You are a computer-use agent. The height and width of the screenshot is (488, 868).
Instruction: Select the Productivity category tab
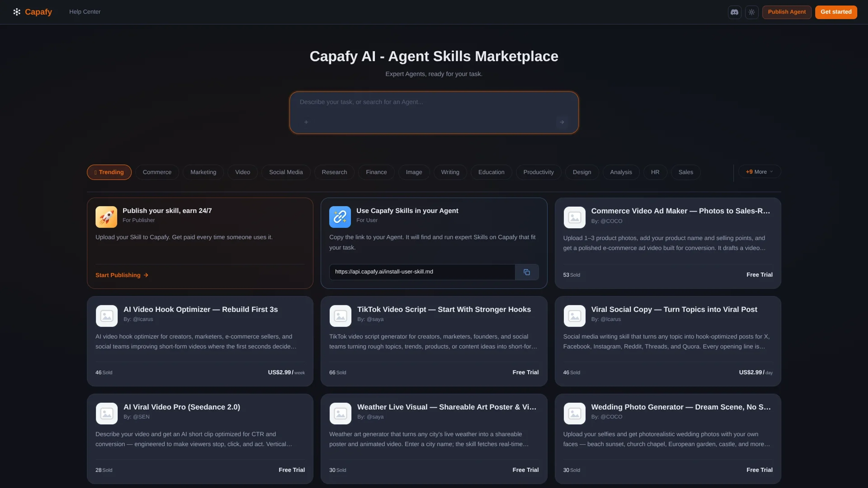coord(538,172)
